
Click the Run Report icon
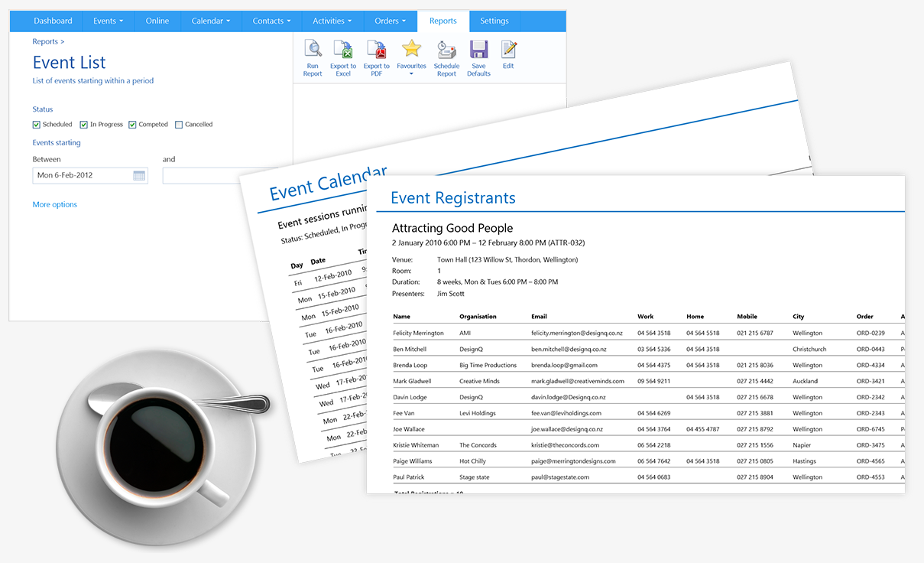point(313,50)
